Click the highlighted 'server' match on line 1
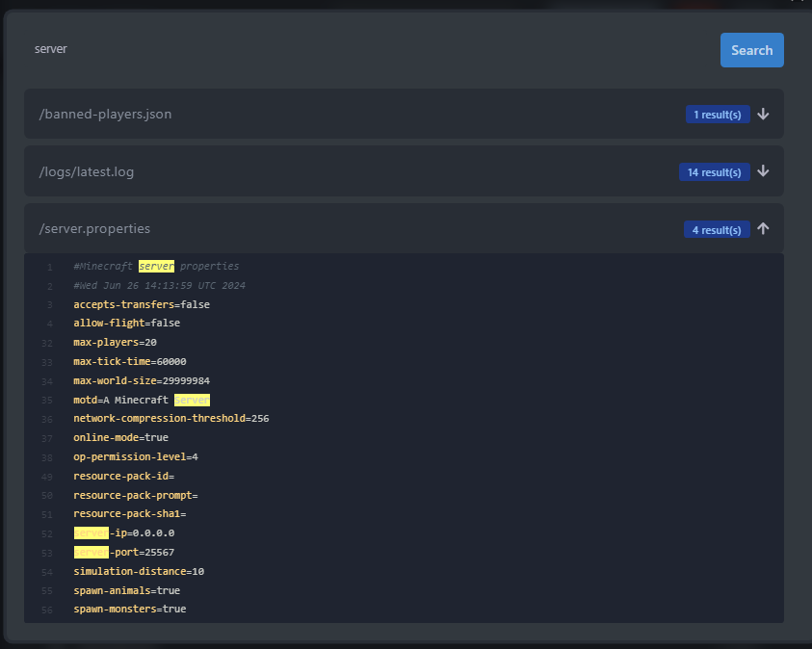Viewport: 812px width, 649px height. click(x=156, y=266)
